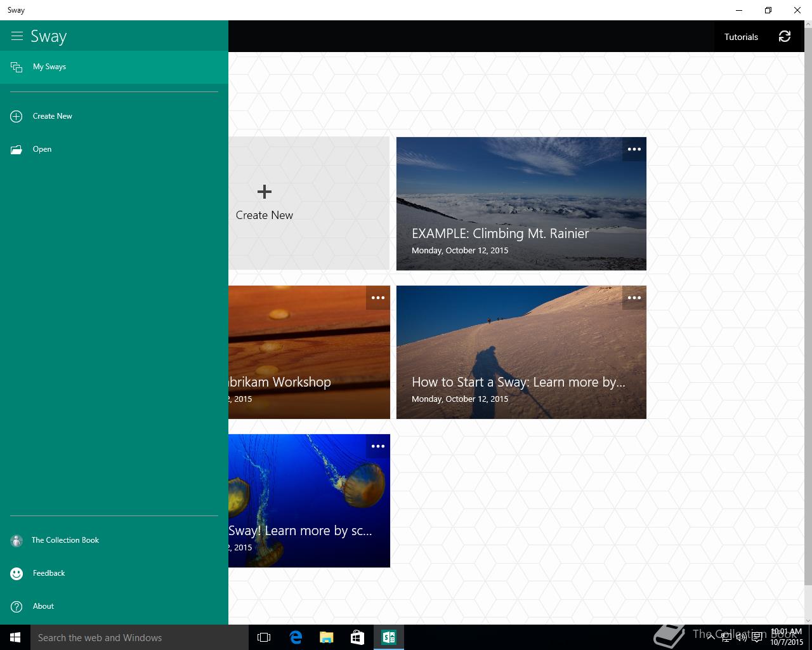
Task: Choose Open in the sidebar
Action: 114,149
